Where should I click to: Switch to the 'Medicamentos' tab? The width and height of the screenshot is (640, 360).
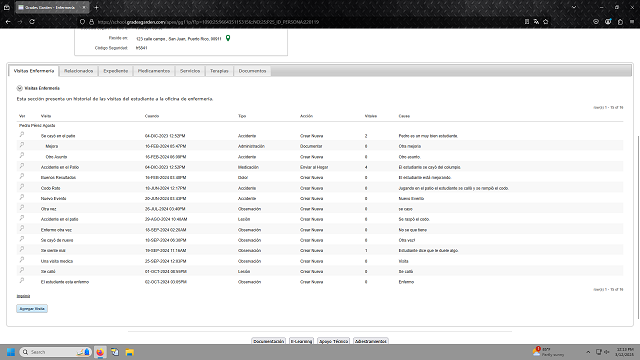point(154,71)
